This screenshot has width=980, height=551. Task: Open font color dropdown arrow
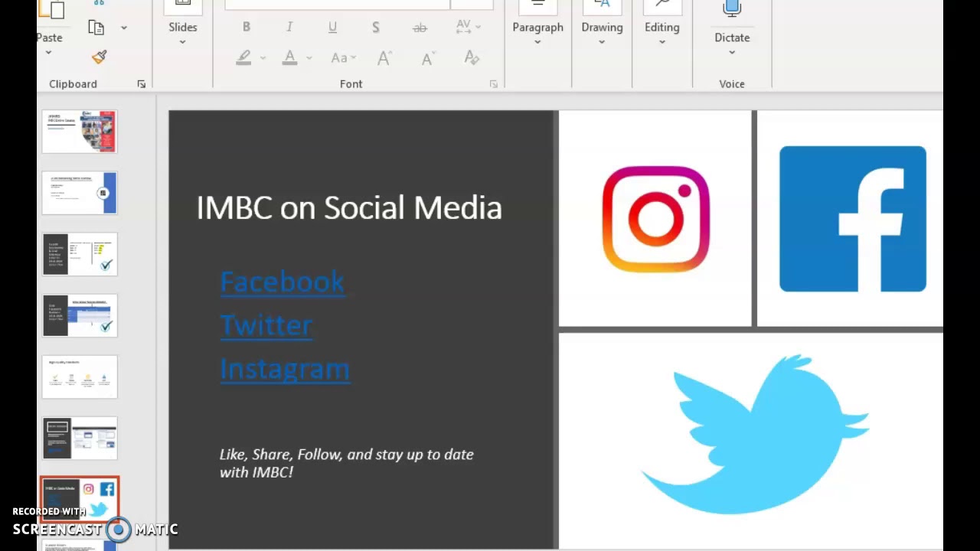pyautogui.click(x=309, y=57)
